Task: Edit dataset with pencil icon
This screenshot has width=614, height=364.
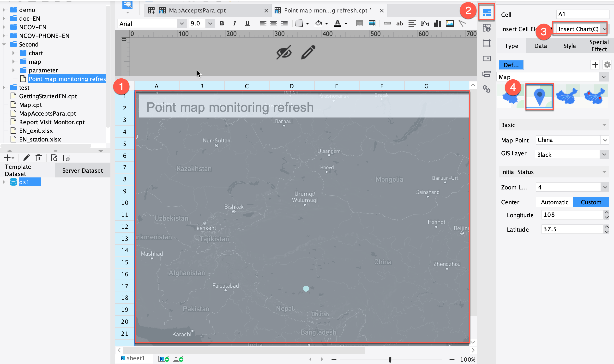Action: pos(26,158)
